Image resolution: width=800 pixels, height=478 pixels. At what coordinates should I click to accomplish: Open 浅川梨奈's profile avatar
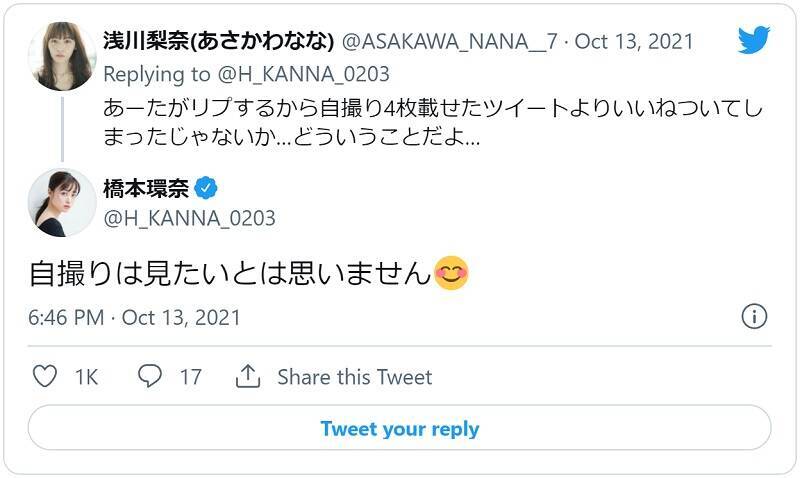(62, 55)
